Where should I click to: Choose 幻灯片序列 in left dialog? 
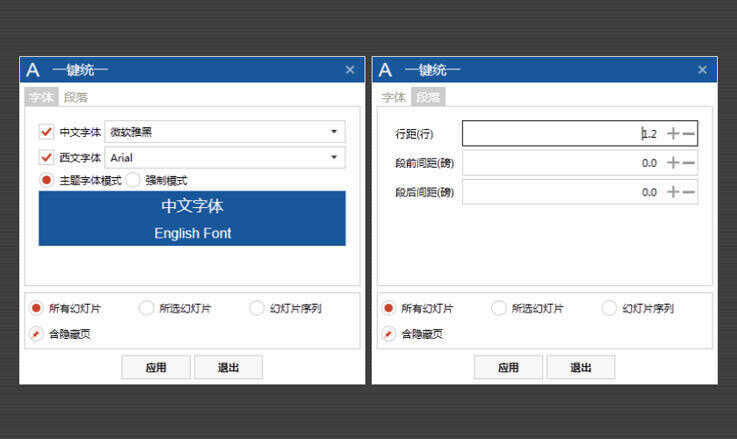257,308
